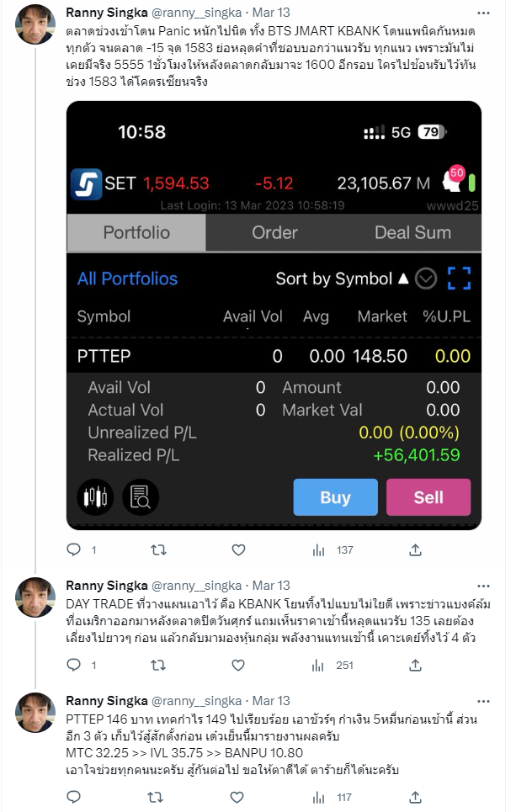Switch to the Deal Sum tab
Viewport: 516px width, 812px height.
point(412,232)
